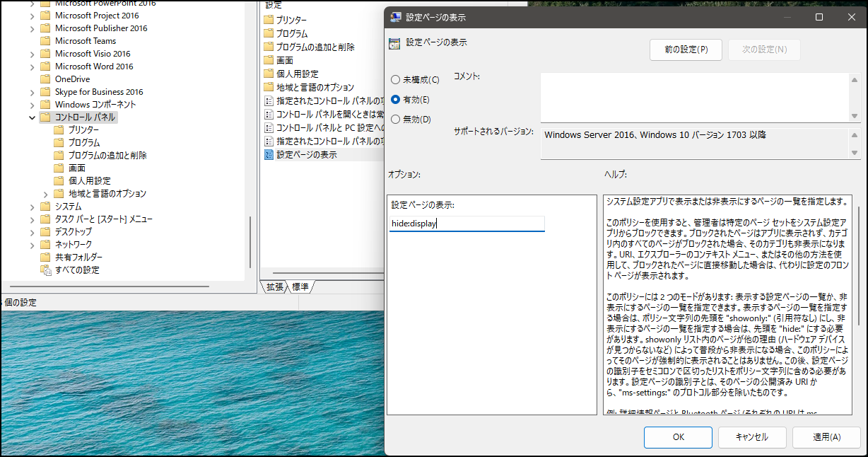Viewport: 868px width, 457px height.
Task: Expand the ネットワーク tree node
Action: coord(32,244)
